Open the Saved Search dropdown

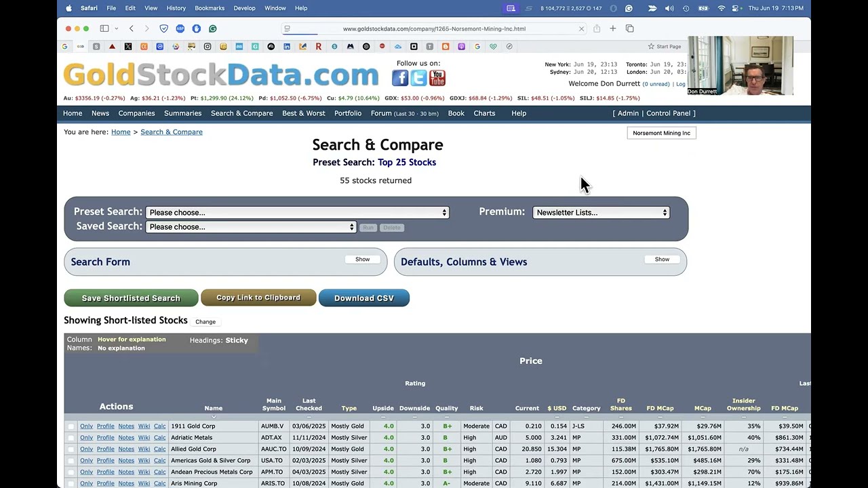coord(250,227)
